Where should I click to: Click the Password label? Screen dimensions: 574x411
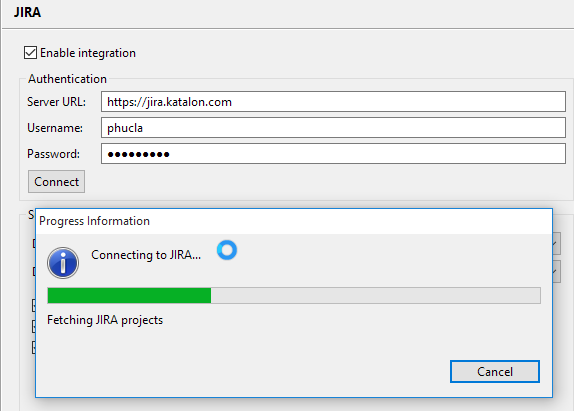(53, 154)
